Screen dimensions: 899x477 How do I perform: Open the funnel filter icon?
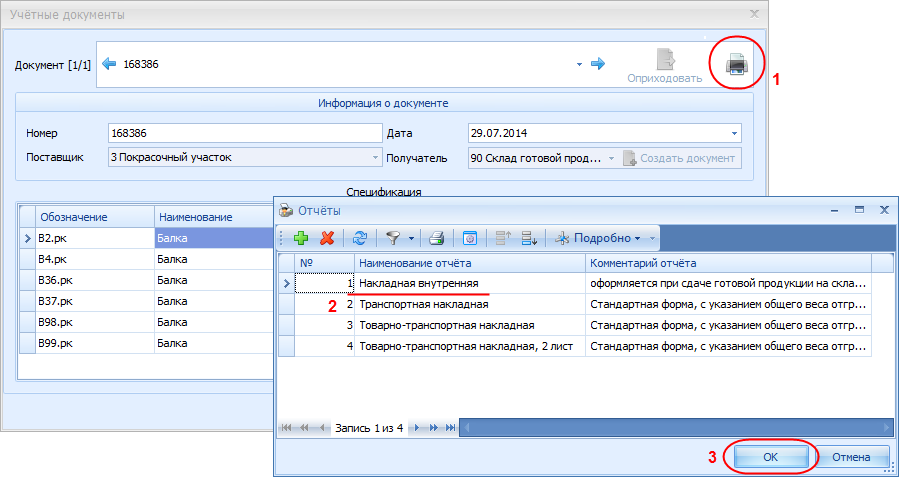[x=393, y=238]
